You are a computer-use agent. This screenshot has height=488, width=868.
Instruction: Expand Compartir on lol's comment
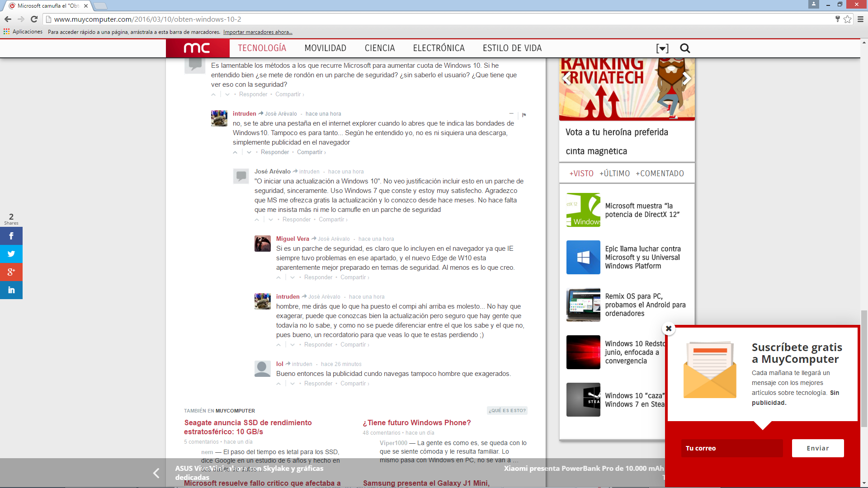[355, 384]
